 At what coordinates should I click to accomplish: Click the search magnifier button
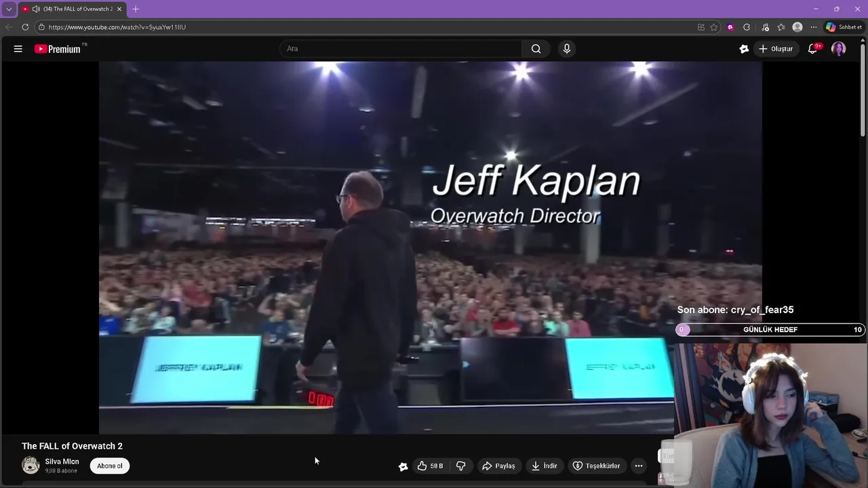pos(536,49)
